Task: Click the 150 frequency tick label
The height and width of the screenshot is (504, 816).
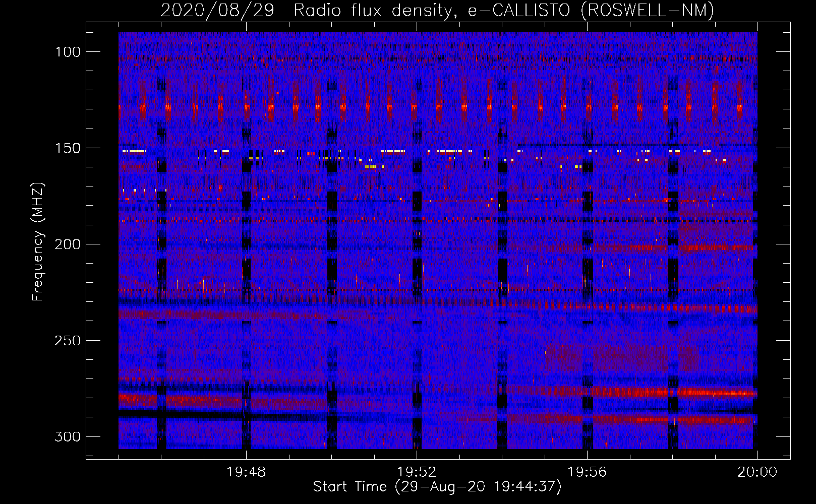Action: point(68,148)
